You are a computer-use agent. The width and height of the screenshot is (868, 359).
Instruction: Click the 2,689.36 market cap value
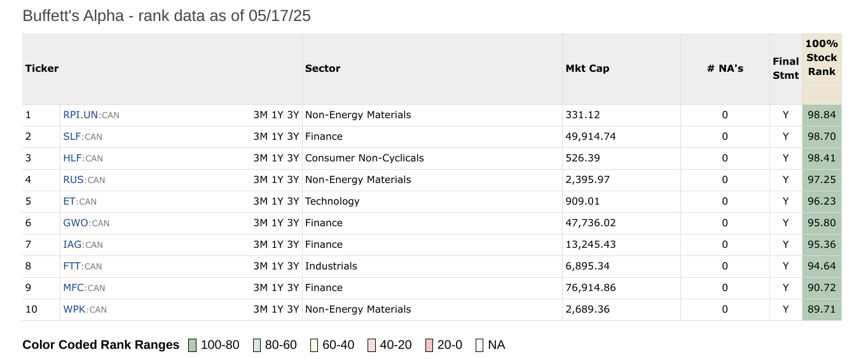(588, 309)
